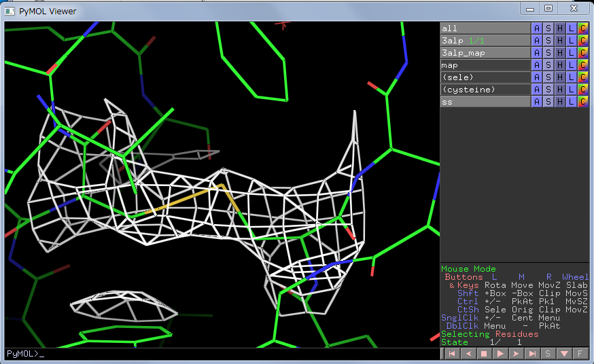Open the Hide menu for ss
Viewport: 594px width, 364px height.
coord(559,102)
